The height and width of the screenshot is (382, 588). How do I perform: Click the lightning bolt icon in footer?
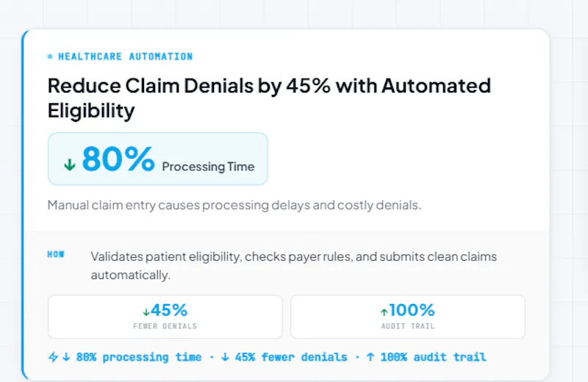click(x=53, y=357)
